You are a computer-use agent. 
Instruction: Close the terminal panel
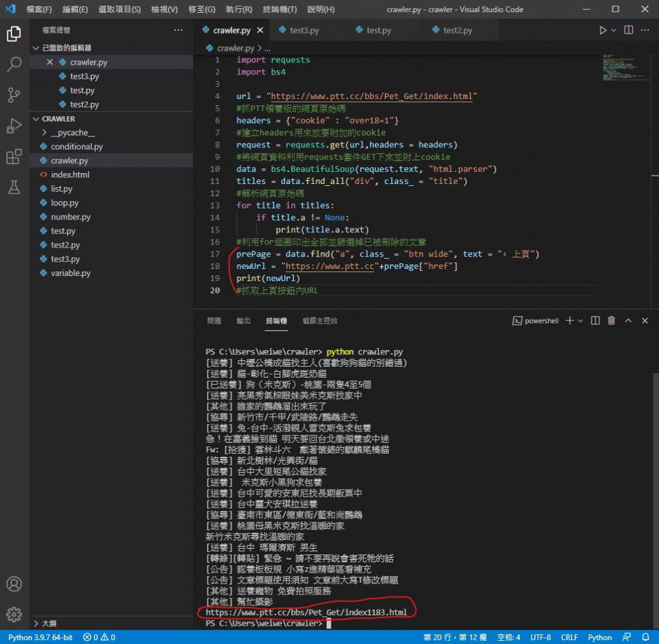[x=645, y=321]
